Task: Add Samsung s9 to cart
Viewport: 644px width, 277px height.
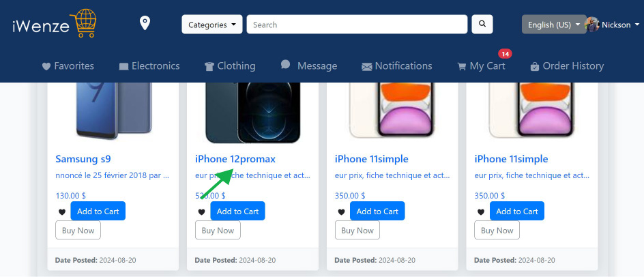Action: [98, 211]
